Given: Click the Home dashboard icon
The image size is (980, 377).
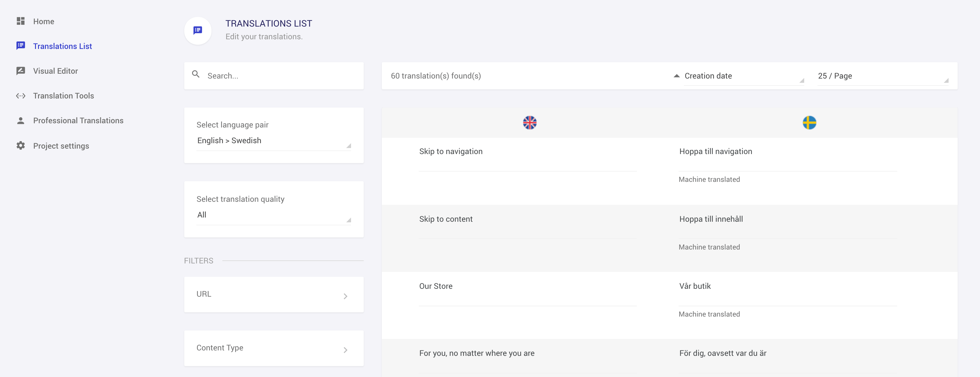Looking at the screenshot, I should pyautogui.click(x=21, y=21).
